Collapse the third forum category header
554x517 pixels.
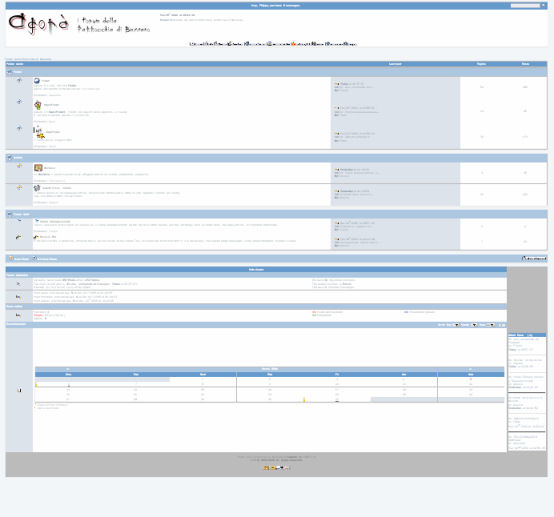10,214
